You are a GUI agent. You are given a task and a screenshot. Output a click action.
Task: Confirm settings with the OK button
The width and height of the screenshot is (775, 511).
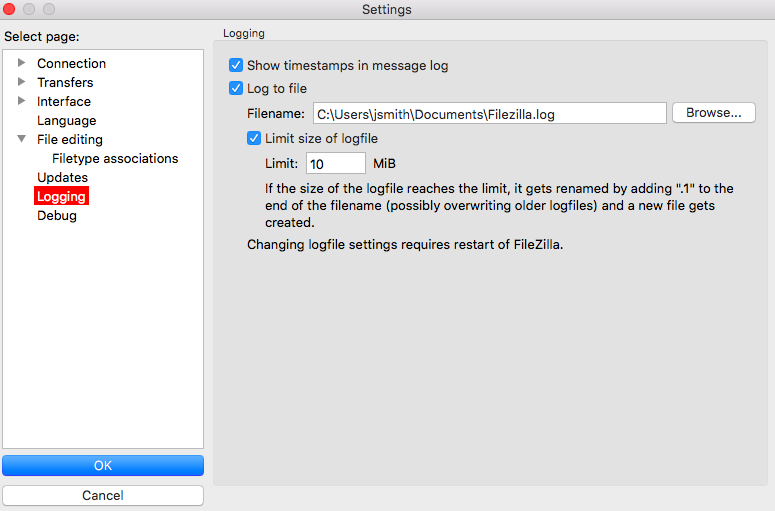tap(103, 466)
